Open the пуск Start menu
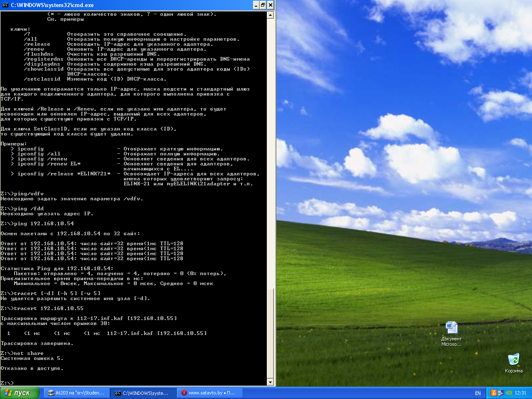Screen dimensions: 532x399 pyautogui.click(x=20, y=393)
